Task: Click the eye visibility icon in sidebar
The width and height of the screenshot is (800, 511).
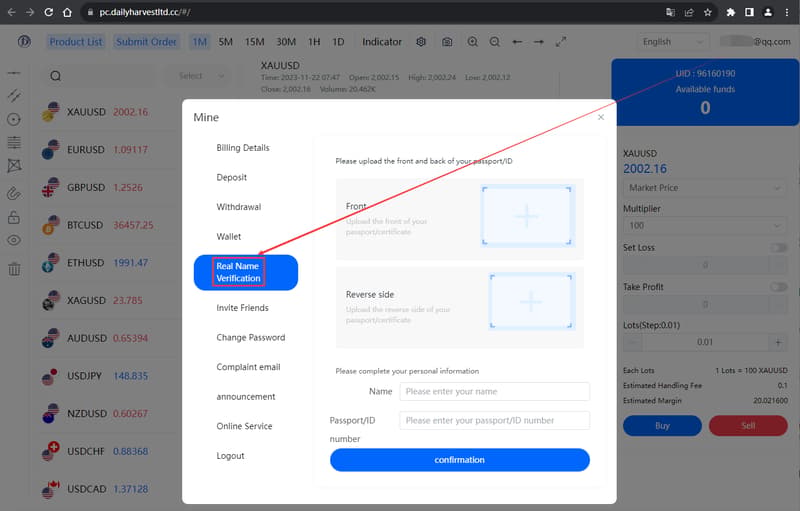Action: pos(14,240)
